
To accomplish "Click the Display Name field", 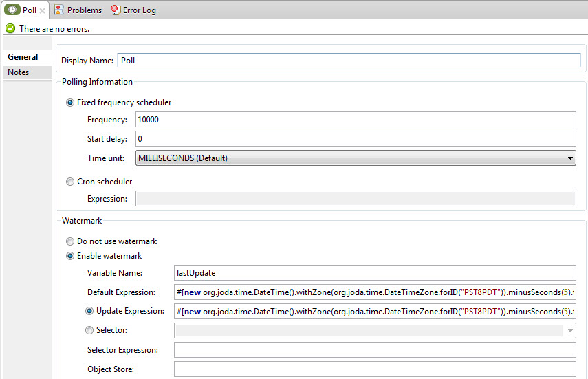I will coord(349,61).
